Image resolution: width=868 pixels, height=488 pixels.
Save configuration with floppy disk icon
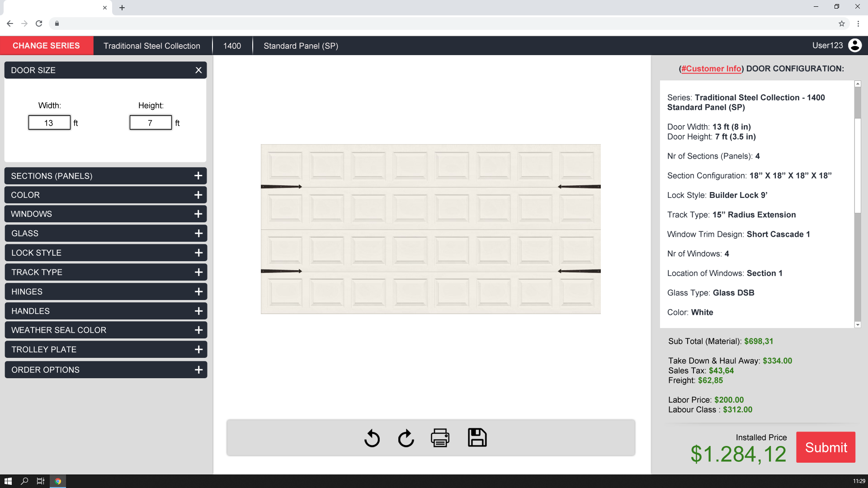tap(477, 438)
